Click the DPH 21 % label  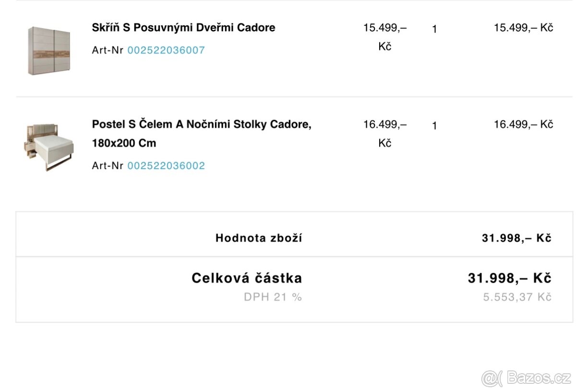click(x=273, y=297)
